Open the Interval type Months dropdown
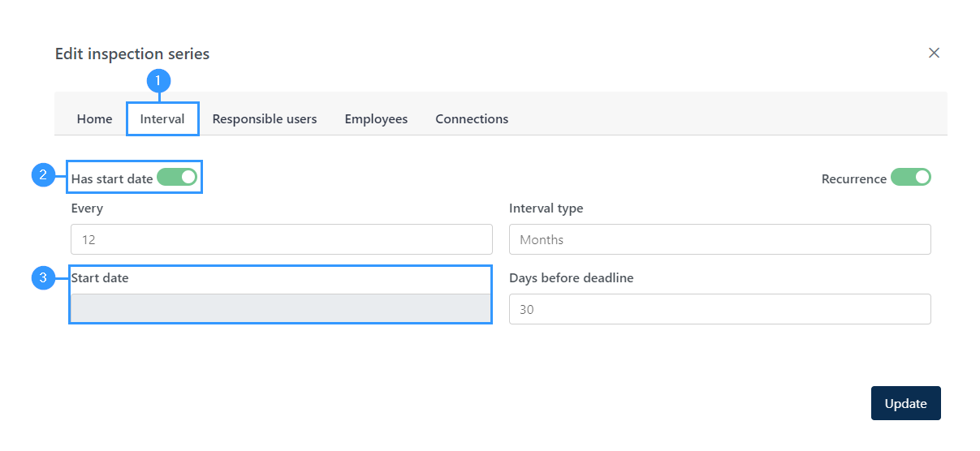 coord(720,239)
